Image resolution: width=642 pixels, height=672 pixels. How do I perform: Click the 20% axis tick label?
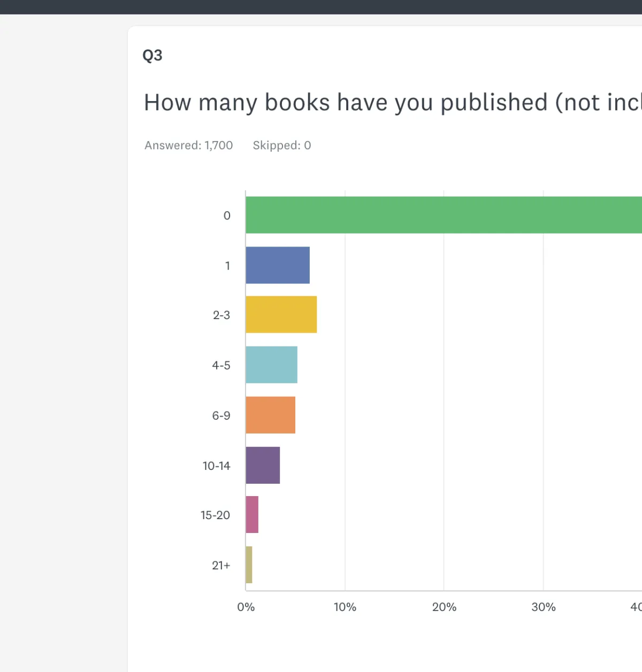[444, 607]
